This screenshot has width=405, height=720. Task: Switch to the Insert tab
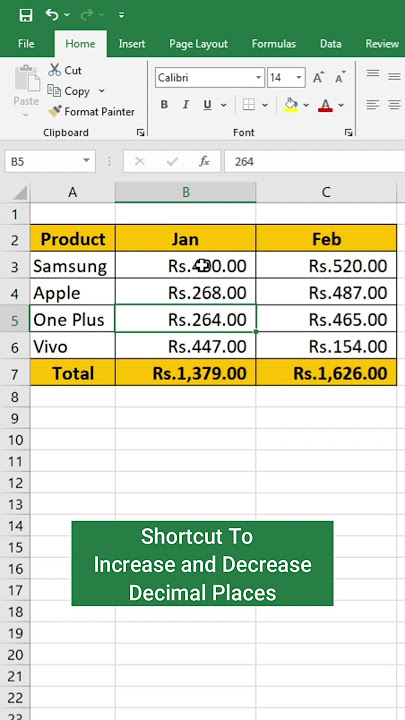pos(132,44)
